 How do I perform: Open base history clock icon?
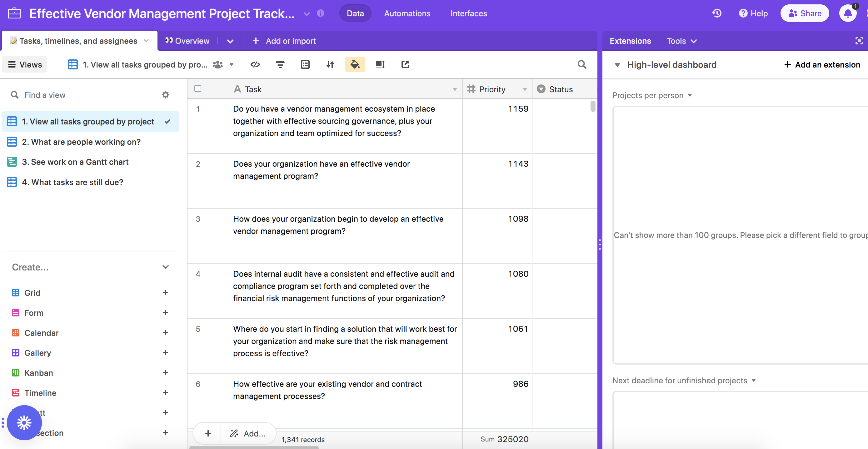717,13
